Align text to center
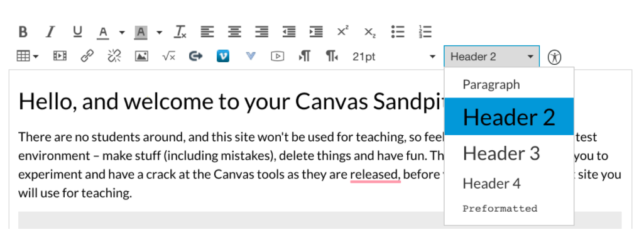 coord(234,31)
